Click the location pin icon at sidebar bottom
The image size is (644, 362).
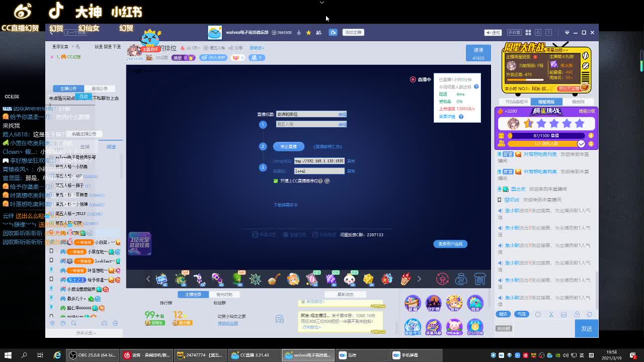(52, 323)
